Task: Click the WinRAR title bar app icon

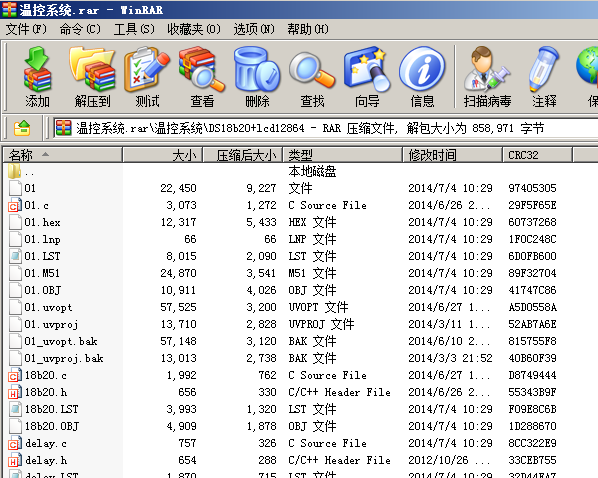Action: pyautogui.click(x=10, y=10)
